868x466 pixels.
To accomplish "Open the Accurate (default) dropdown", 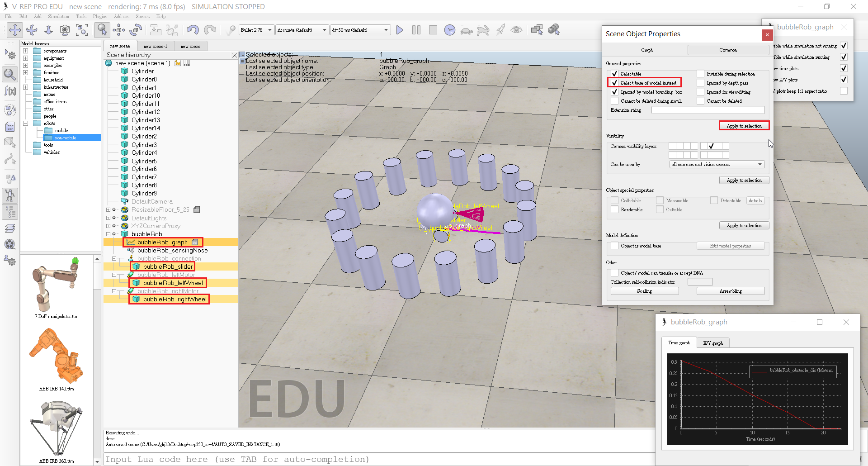I will (x=302, y=30).
